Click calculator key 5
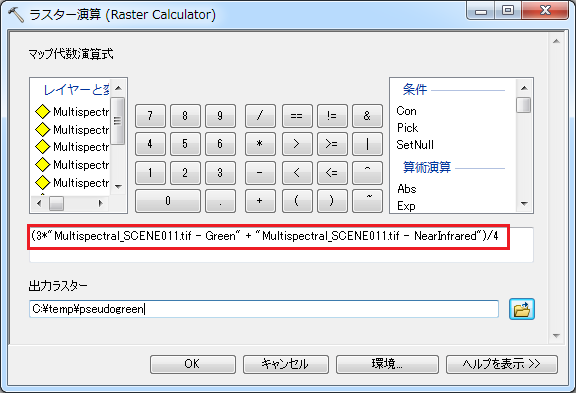Screen dimensions: 576x393 [x=185, y=144]
